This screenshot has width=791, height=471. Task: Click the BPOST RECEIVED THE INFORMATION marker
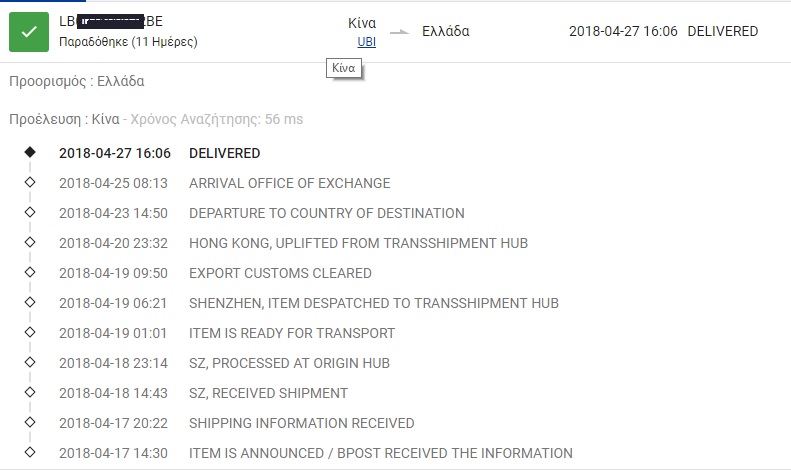pos(30,453)
